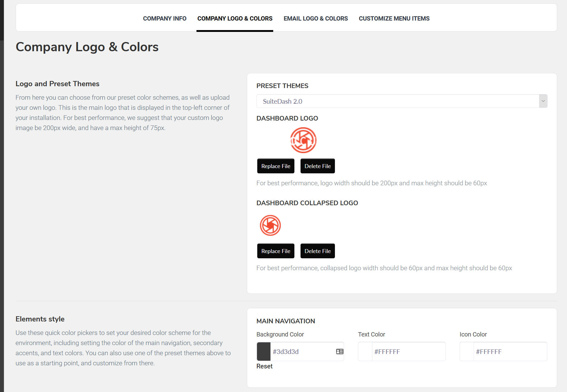Open the Email Logo & Colors tab
The height and width of the screenshot is (392, 567).
pyautogui.click(x=316, y=18)
